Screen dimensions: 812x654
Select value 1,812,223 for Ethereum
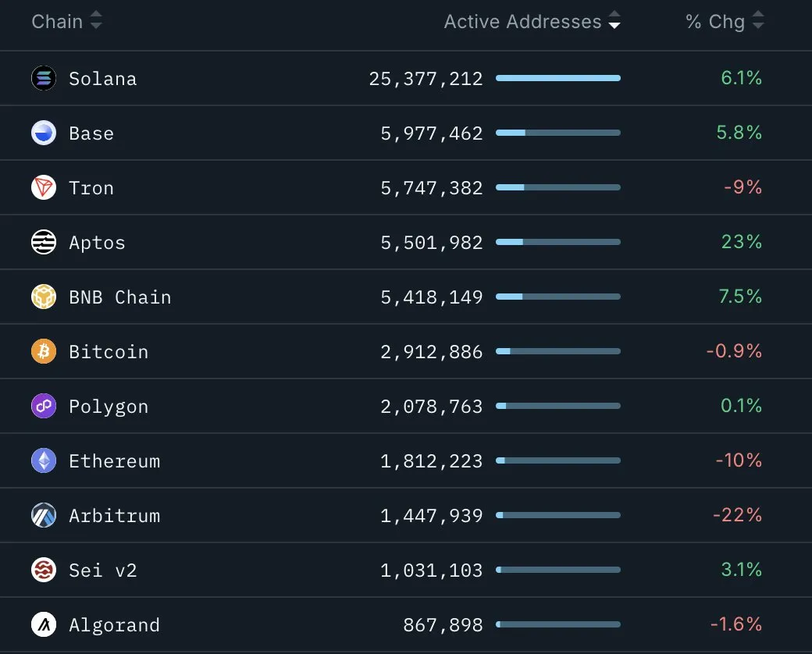[x=431, y=461]
